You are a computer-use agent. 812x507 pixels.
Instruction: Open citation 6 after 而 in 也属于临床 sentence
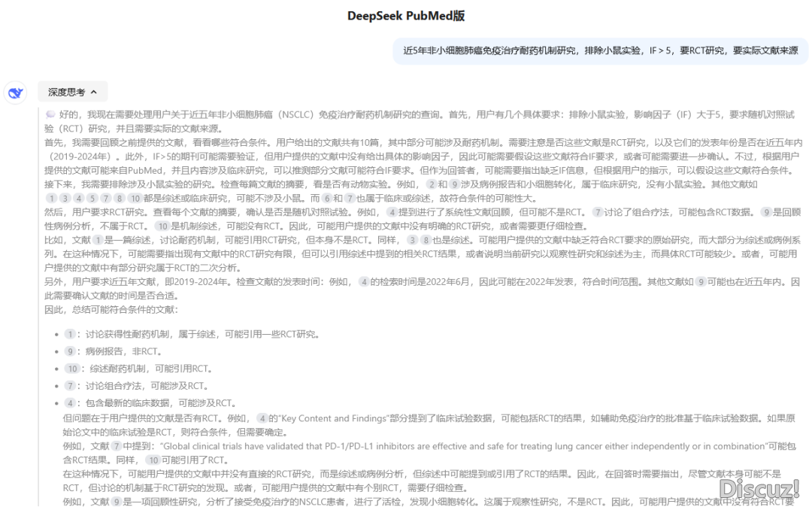point(326,199)
